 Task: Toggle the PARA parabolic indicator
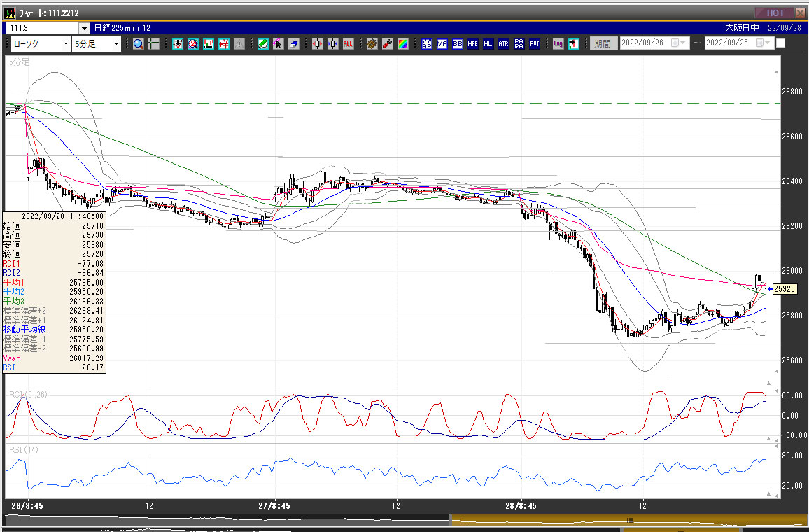tap(519, 44)
